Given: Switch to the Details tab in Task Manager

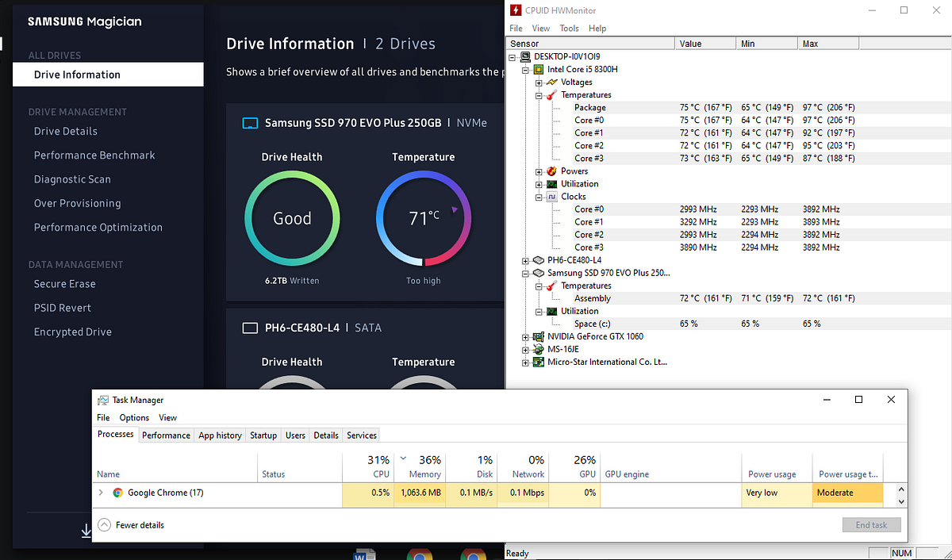Looking at the screenshot, I should pyautogui.click(x=326, y=435).
